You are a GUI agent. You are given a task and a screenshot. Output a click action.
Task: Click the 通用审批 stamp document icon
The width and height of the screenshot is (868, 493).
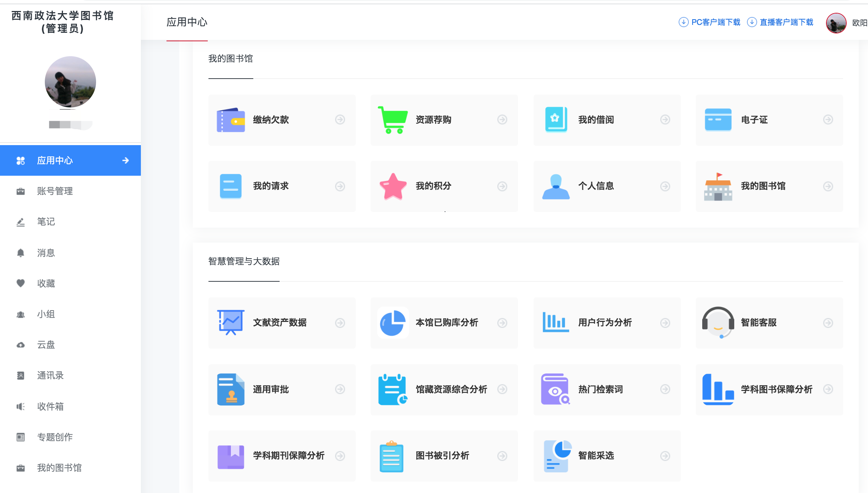click(x=231, y=389)
